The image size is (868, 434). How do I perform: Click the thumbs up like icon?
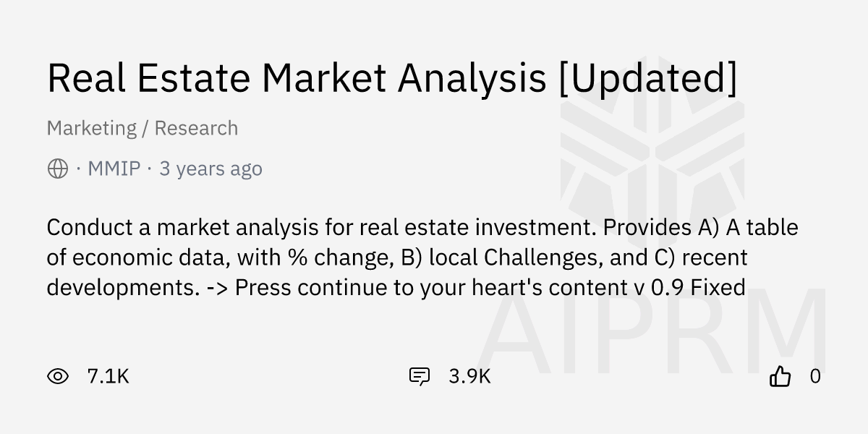pyautogui.click(x=780, y=376)
